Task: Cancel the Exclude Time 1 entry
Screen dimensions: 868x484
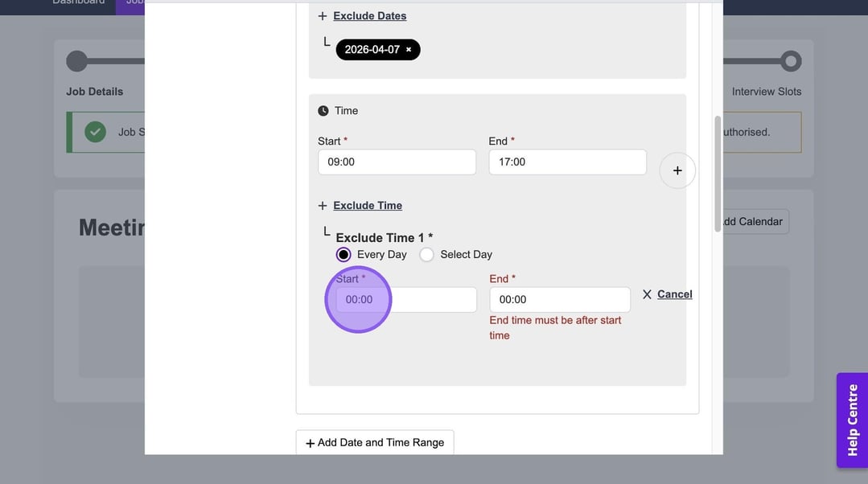Action: (674, 294)
